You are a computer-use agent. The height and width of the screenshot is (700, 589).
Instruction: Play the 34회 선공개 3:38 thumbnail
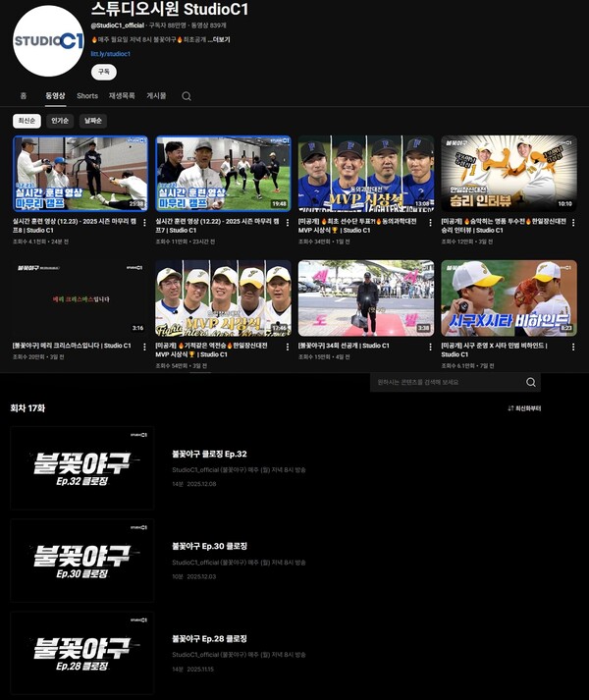click(x=366, y=298)
